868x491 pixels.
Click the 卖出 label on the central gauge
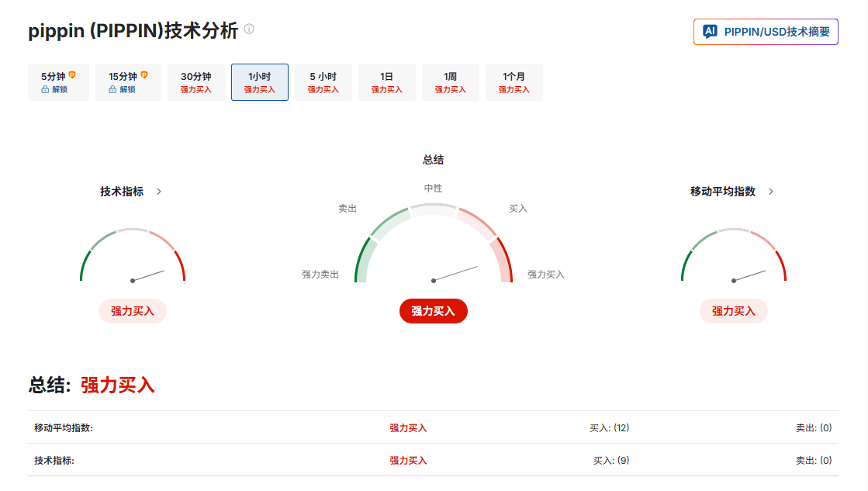click(x=348, y=209)
